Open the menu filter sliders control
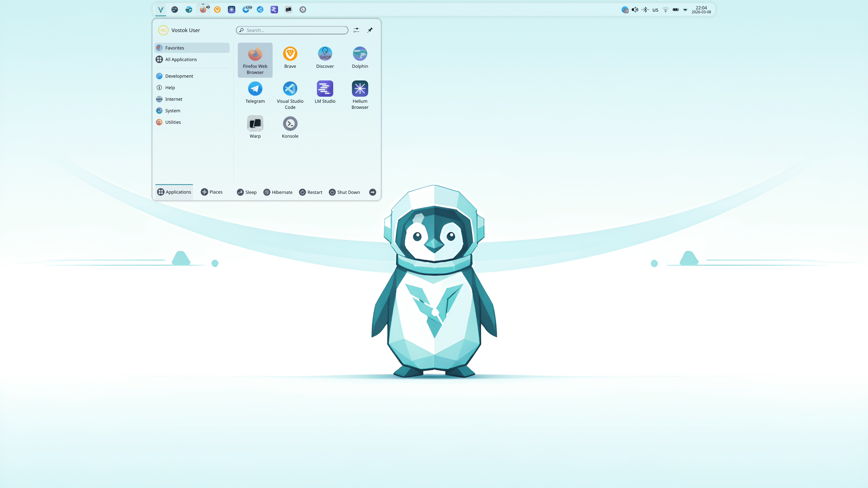The width and height of the screenshot is (868, 488). (356, 30)
